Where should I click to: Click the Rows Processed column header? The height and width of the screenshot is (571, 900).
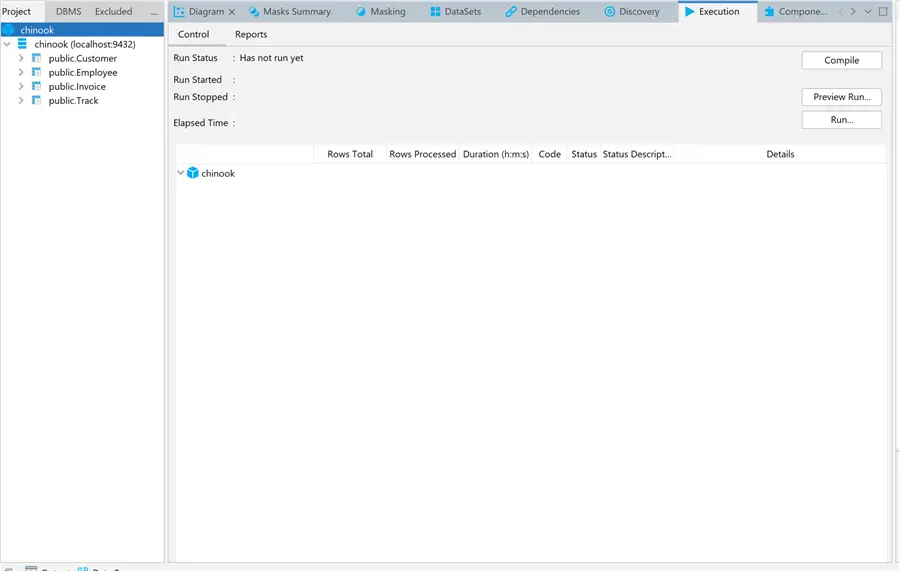coord(422,154)
